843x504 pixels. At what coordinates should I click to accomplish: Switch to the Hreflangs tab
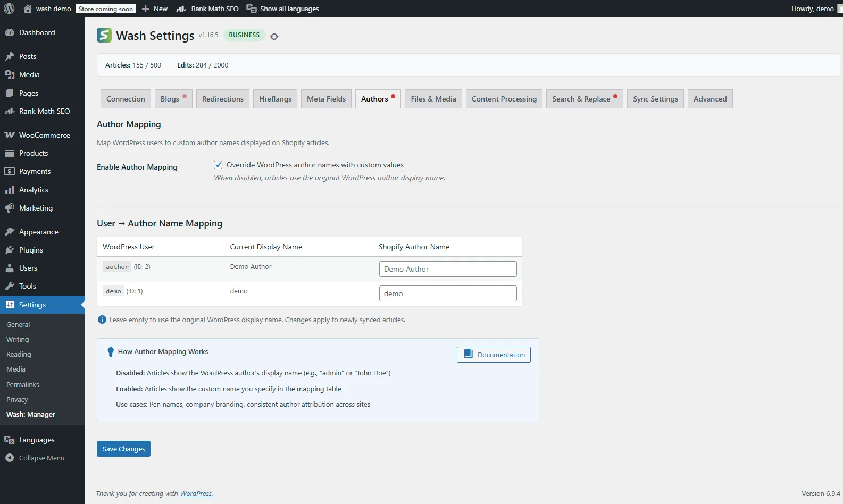coord(275,99)
